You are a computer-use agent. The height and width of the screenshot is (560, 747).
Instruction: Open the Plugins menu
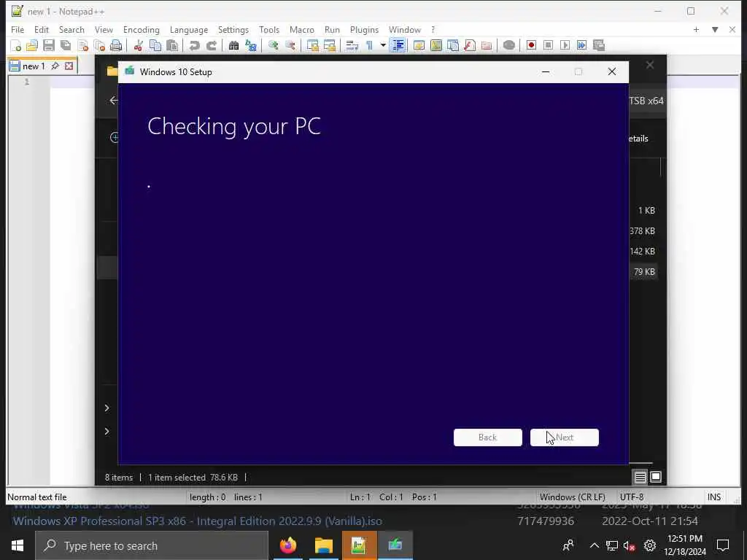point(364,29)
